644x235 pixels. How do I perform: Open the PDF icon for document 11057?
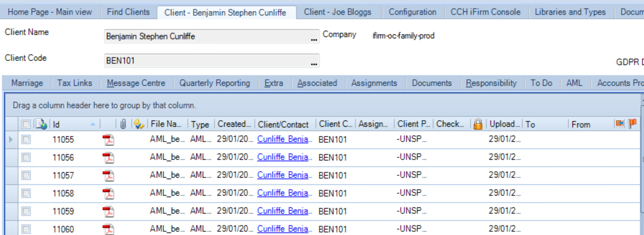click(x=108, y=176)
